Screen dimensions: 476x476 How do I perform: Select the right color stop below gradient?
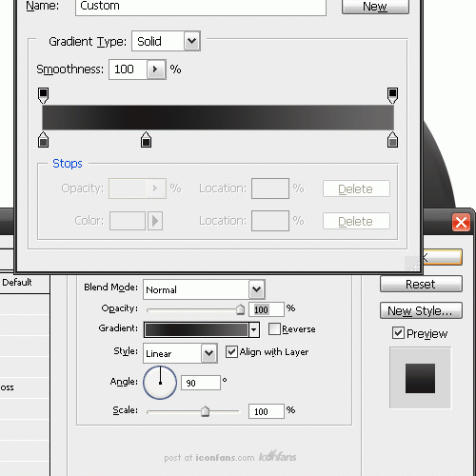coord(392,140)
